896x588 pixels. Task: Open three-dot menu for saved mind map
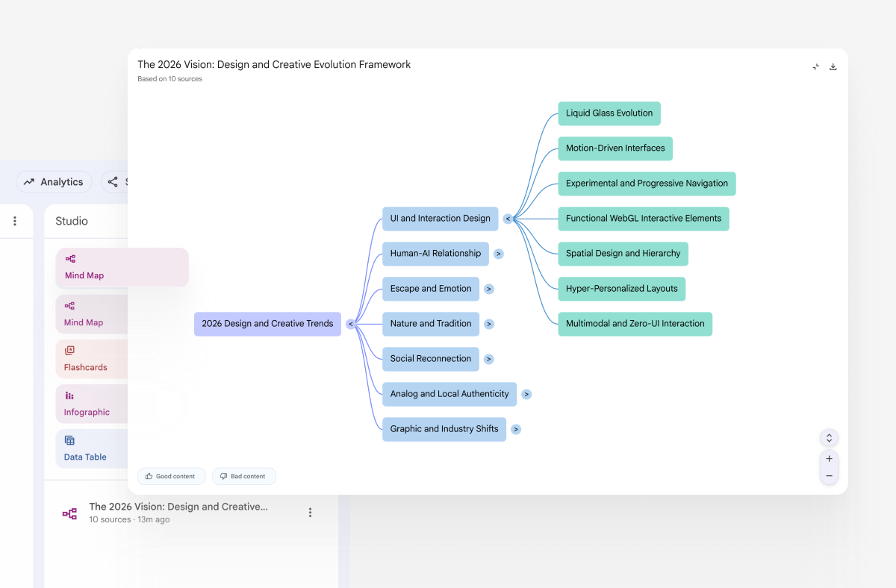tap(311, 513)
